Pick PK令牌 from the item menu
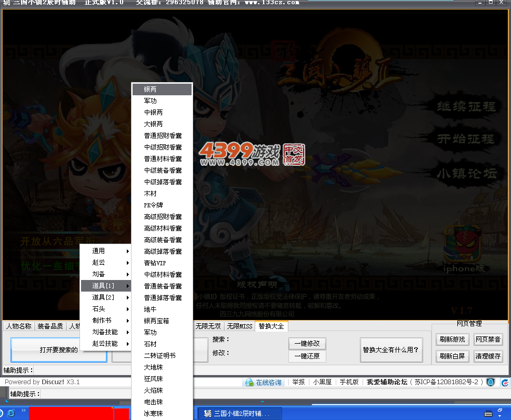 (x=162, y=205)
